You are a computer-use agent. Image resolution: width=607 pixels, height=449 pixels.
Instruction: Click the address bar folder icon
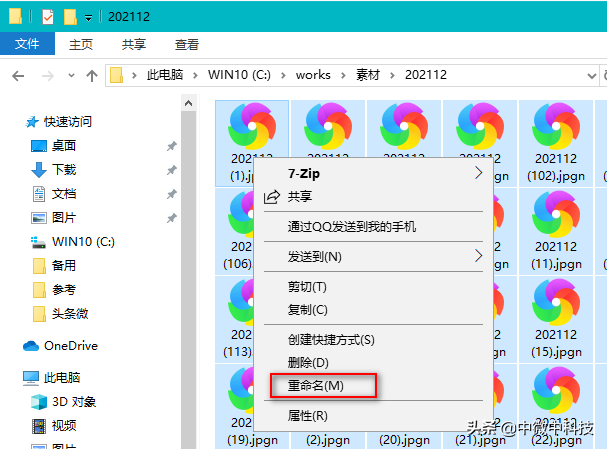(117, 75)
